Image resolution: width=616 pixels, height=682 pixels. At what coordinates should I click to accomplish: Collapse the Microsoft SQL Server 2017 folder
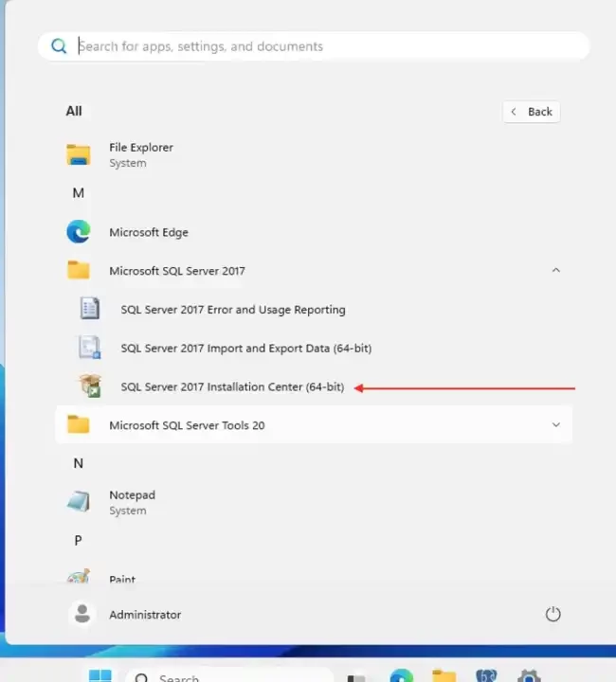314,271
